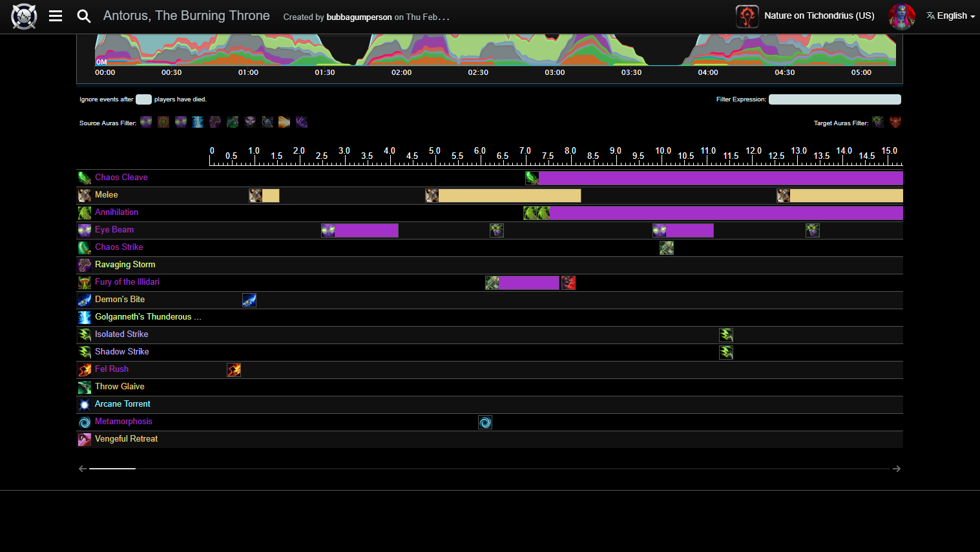Click the horizontal scrollbar thumb
The height and width of the screenshot is (552, 980).
point(112,469)
